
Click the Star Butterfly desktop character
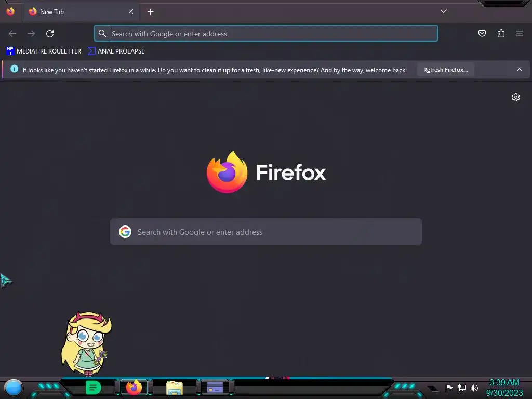[x=87, y=343]
